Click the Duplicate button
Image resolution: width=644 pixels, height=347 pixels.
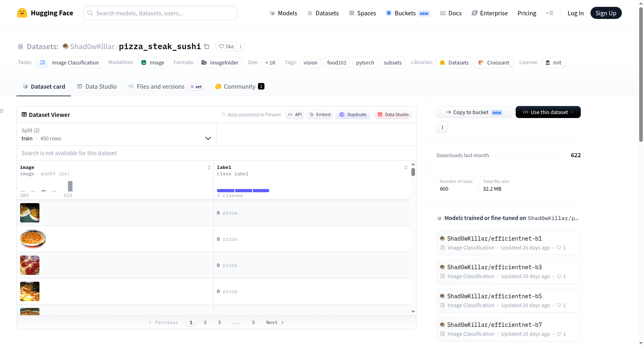[353, 114]
